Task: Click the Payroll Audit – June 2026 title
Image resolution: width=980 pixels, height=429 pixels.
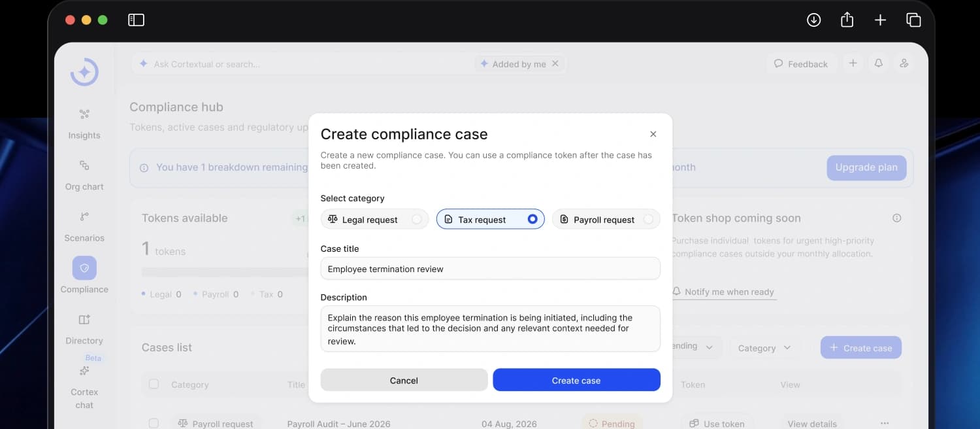Action: point(338,424)
